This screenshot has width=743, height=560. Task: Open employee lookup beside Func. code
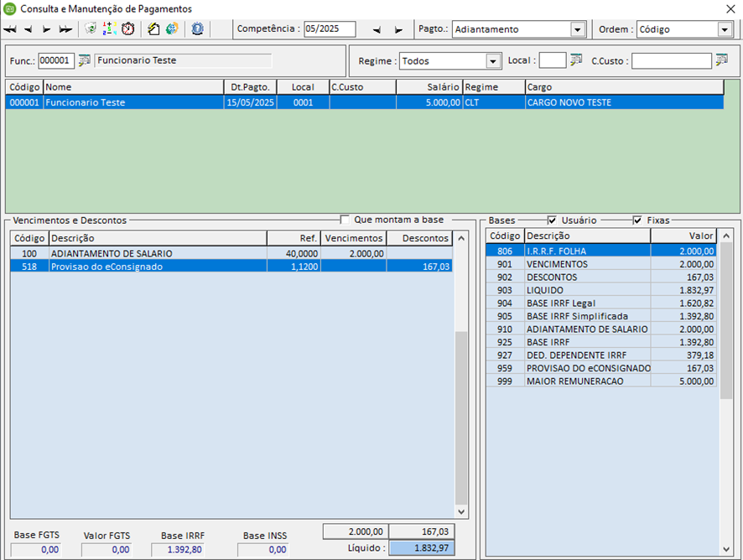pyautogui.click(x=85, y=60)
